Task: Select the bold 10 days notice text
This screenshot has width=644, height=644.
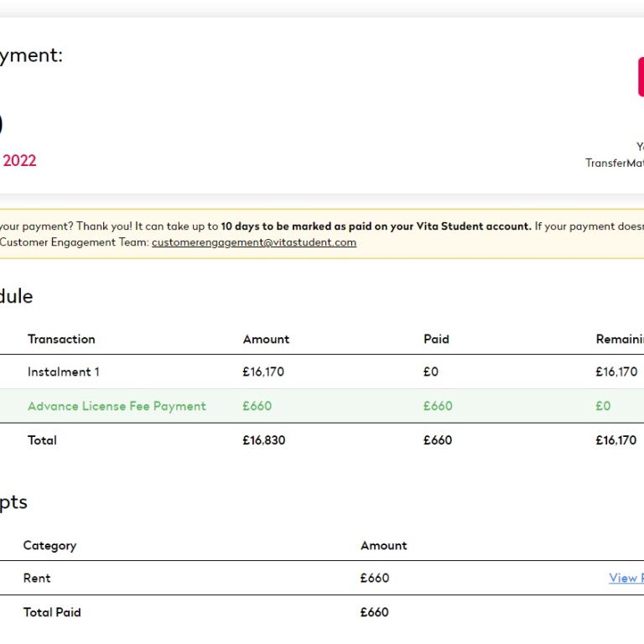Action: 376,226
